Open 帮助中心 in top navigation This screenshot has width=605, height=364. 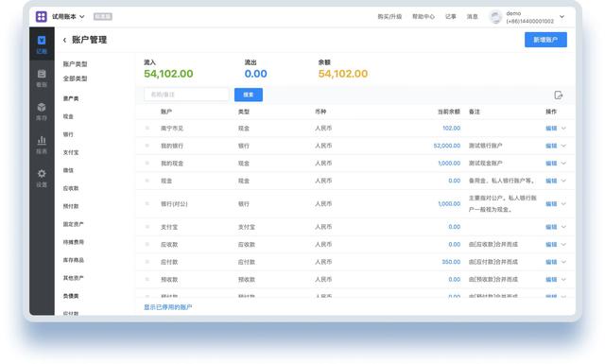(x=423, y=17)
